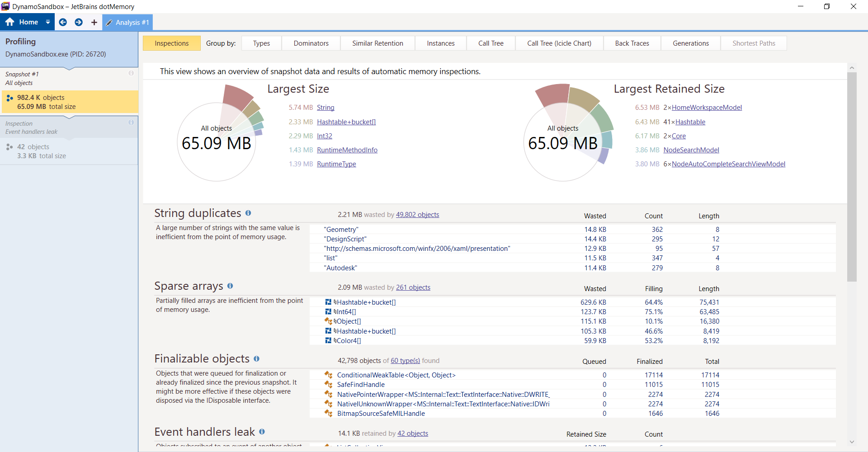
Task: Click info icon on Snapshot #1 panel
Action: pos(131,73)
